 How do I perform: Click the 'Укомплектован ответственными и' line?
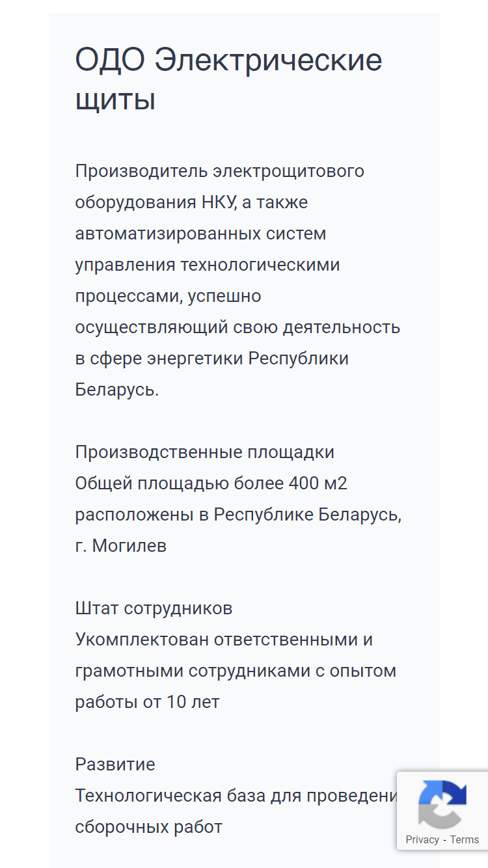[224, 640]
